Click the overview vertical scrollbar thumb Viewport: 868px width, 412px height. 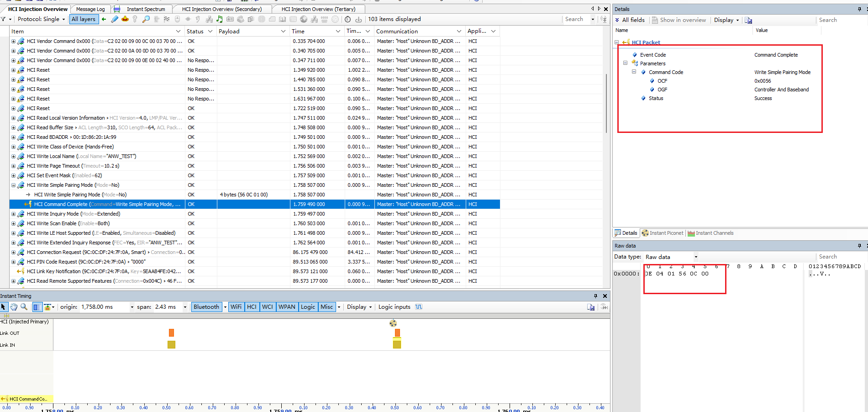point(606,103)
